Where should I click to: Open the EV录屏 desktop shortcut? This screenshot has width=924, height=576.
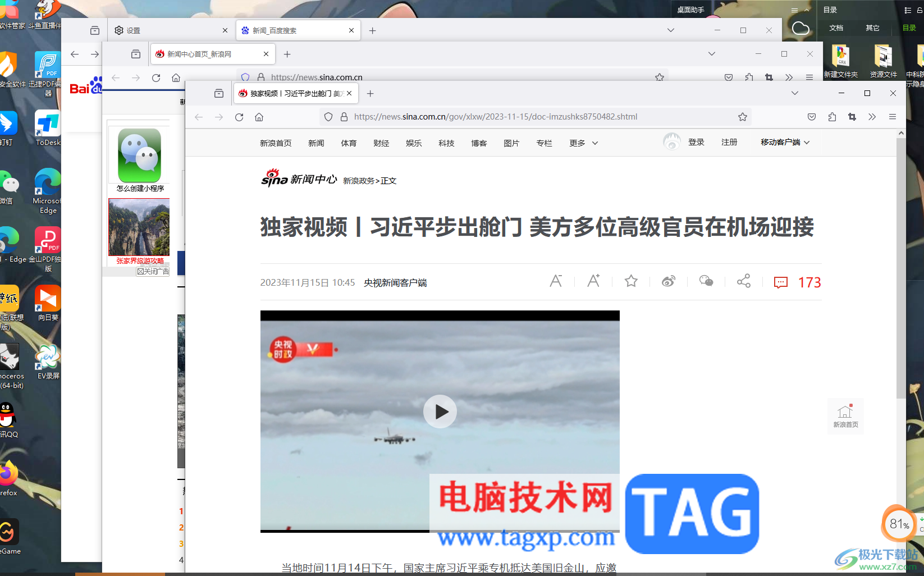click(x=48, y=361)
